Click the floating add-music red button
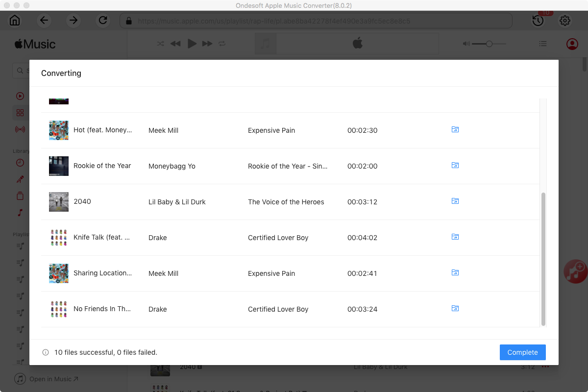 pyautogui.click(x=575, y=270)
